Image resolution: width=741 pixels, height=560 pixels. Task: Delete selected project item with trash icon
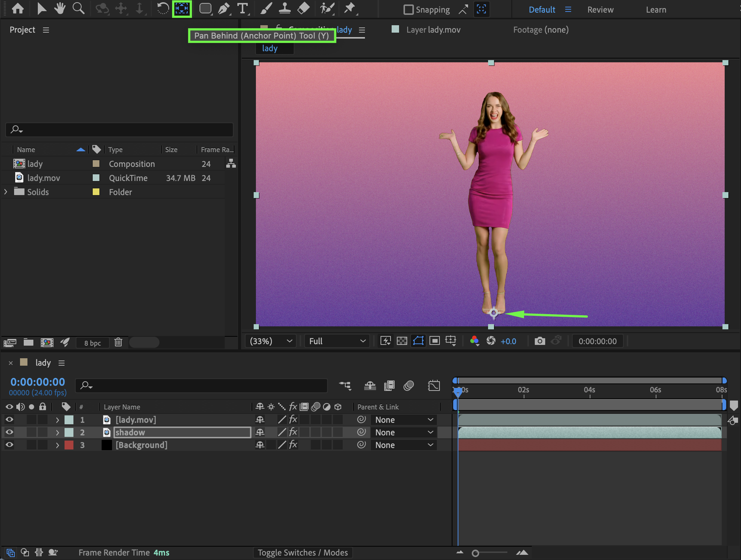(x=118, y=342)
